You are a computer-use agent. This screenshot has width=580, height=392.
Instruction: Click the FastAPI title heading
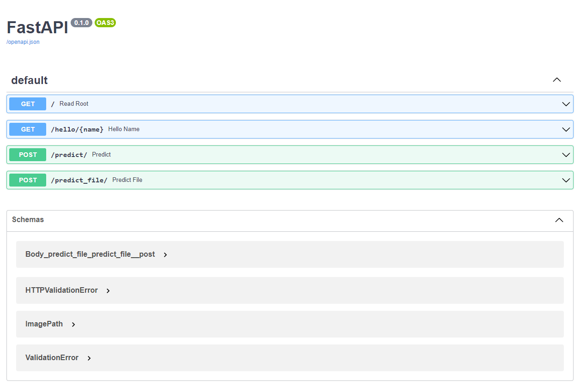[37, 28]
